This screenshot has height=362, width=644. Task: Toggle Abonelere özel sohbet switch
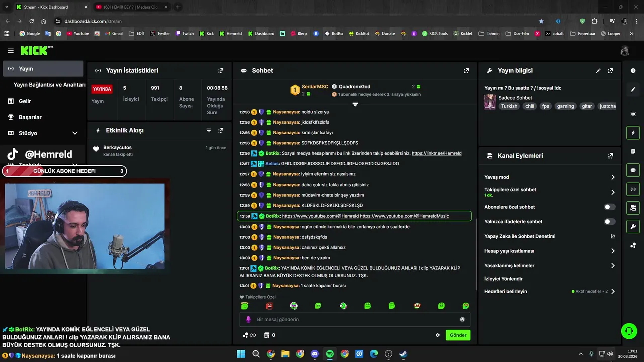(x=609, y=207)
